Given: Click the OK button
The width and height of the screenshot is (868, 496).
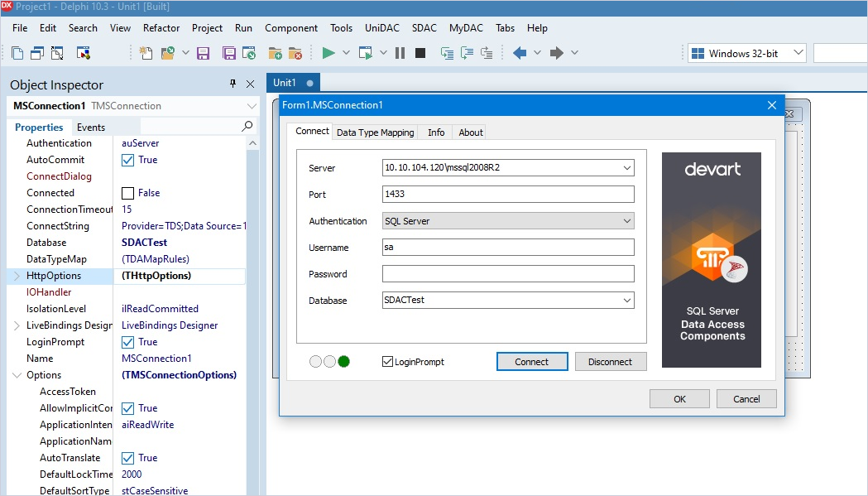Looking at the screenshot, I should click(x=679, y=399).
